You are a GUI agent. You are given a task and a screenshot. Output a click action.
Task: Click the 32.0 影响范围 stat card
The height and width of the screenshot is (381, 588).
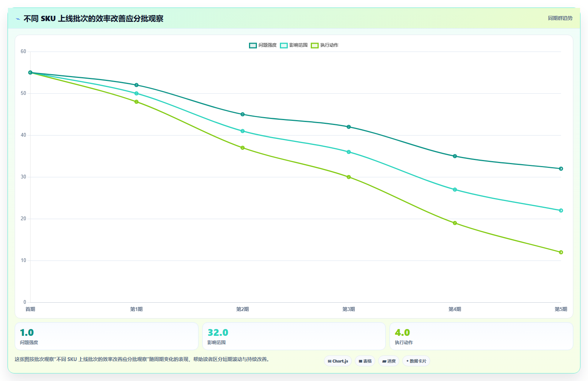[x=294, y=336]
